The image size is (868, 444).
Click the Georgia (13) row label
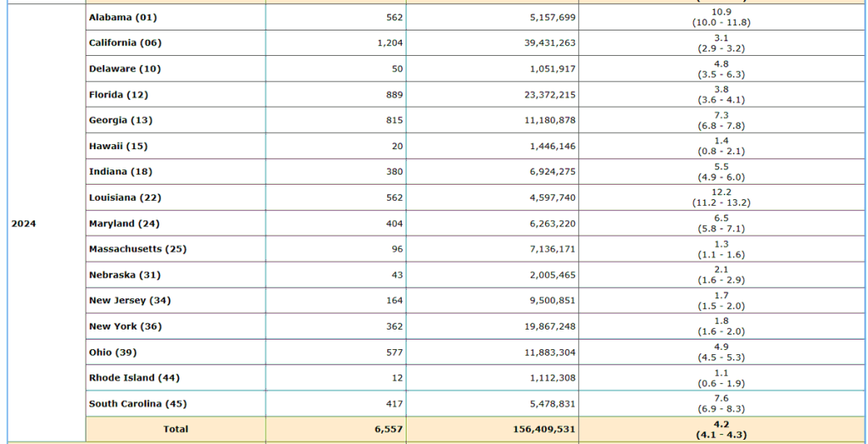coord(120,120)
